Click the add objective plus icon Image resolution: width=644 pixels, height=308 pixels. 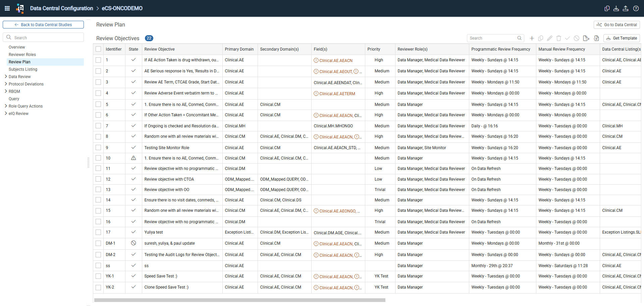pos(532,38)
